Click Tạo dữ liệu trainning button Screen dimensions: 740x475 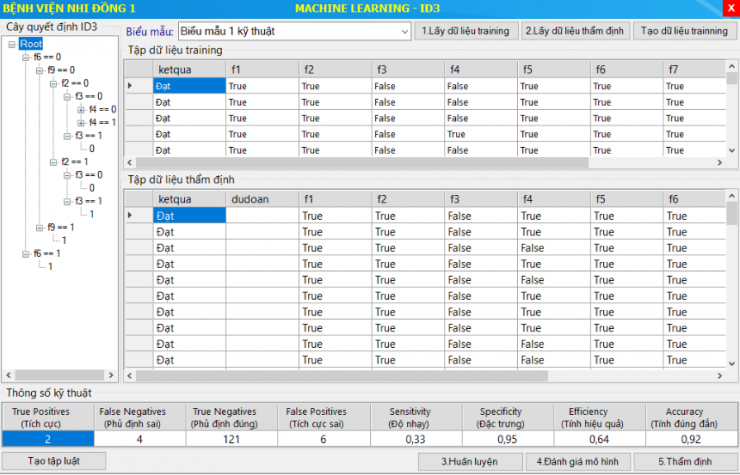pyautogui.click(x=684, y=31)
